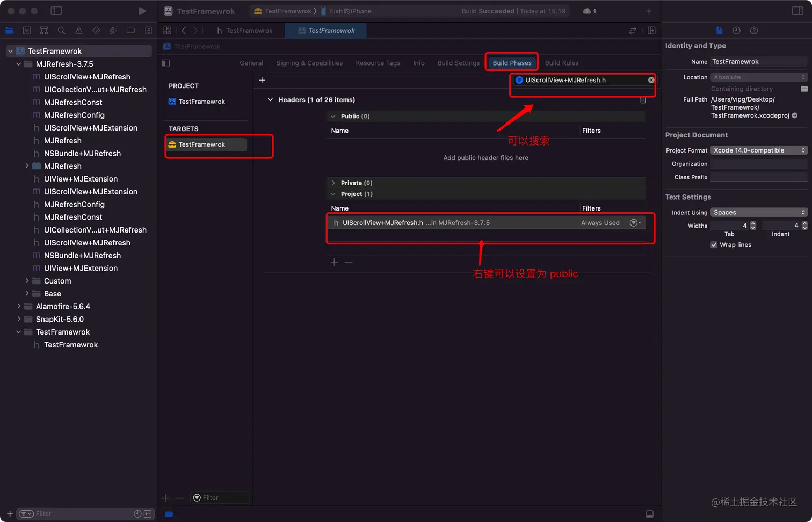
Task: Collapse the Project headers section
Action: [333, 194]
